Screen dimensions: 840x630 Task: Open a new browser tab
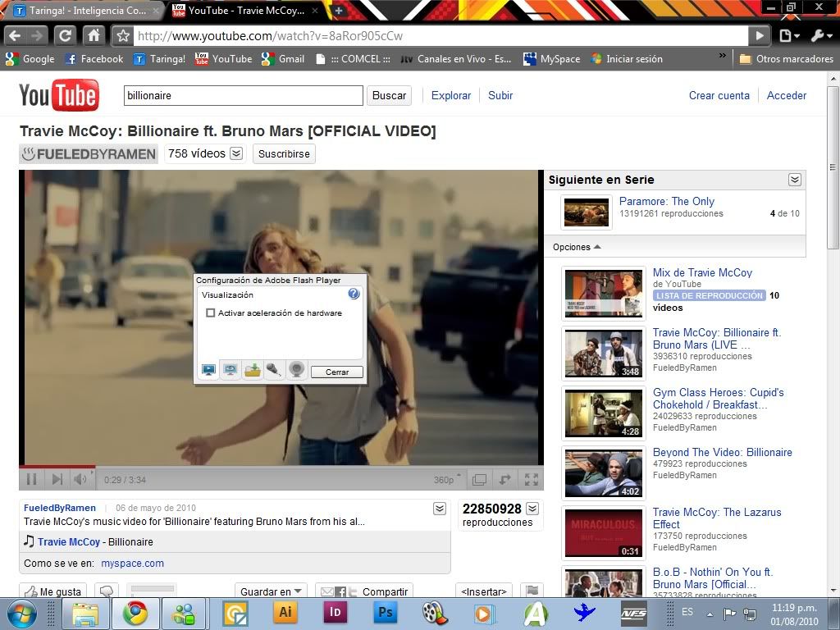coord(339,10)
